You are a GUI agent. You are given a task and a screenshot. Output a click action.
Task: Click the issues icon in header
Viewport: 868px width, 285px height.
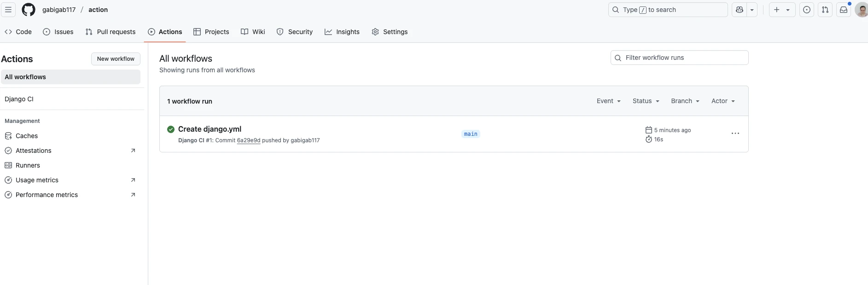[807, 10]
